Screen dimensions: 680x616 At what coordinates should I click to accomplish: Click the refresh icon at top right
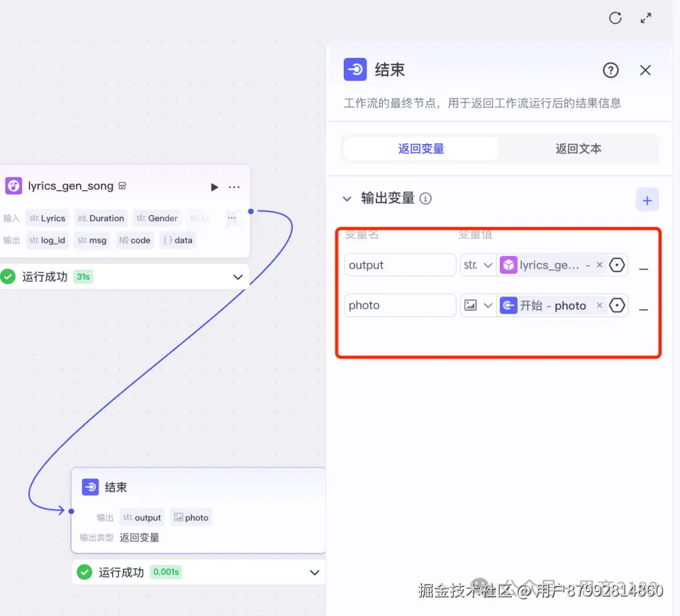615,18
